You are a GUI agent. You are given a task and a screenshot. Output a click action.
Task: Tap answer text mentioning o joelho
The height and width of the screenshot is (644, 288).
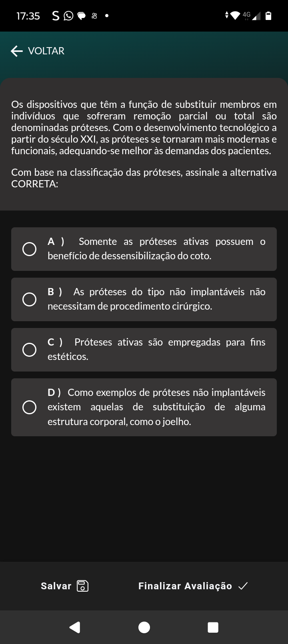(x=156, y=407)
